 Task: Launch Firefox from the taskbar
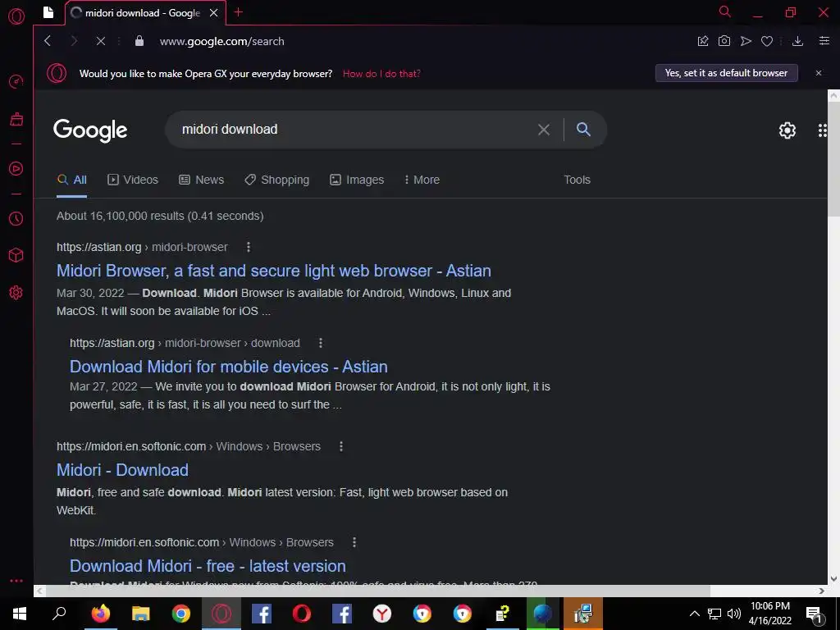[x=100, y=614]
